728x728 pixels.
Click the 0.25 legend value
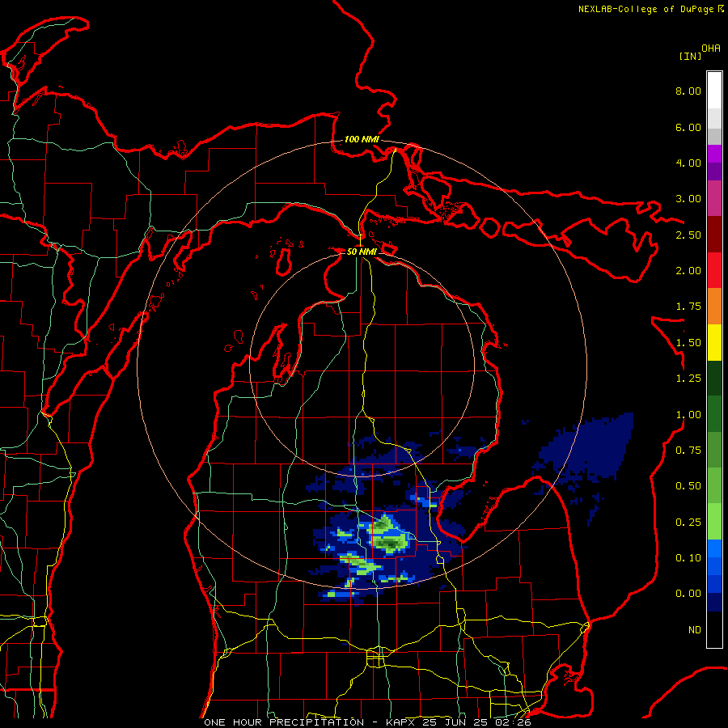pos(688,523)
